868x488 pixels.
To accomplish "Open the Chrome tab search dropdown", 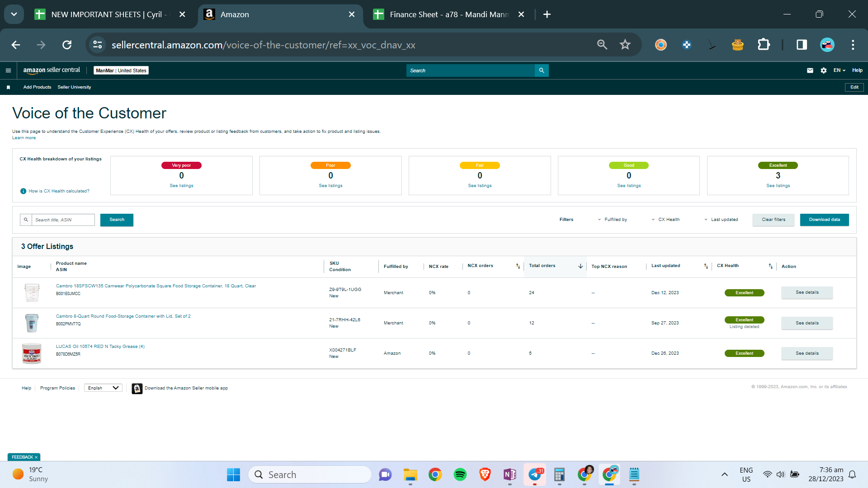I will (x=14, y=14).
